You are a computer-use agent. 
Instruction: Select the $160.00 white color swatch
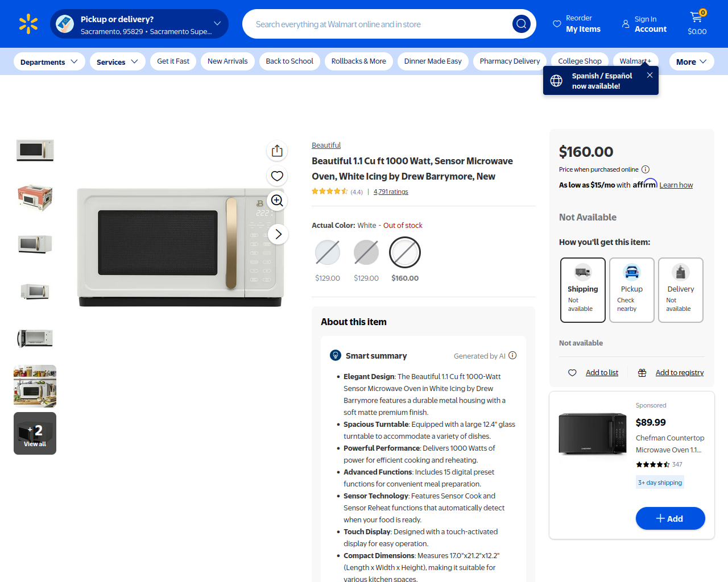point(405,252)
